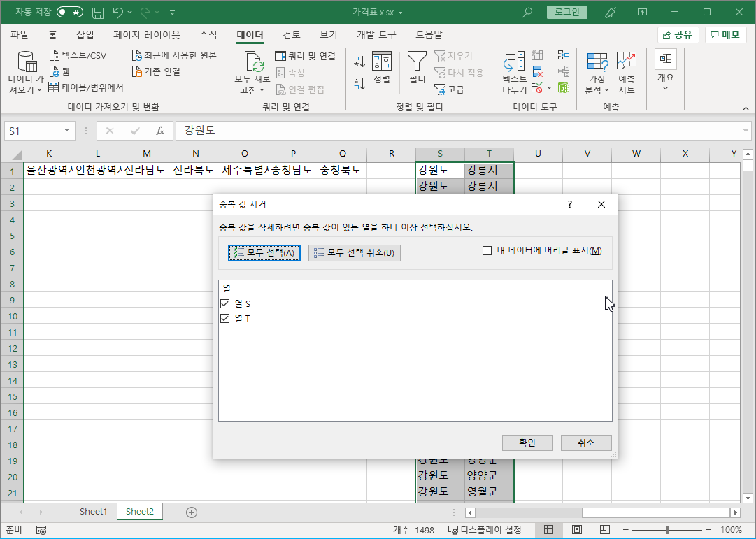This screenshot has width=756, height=539.
Task: Open the 페이지 레이아웃 tab
Action: coord(147,35)
